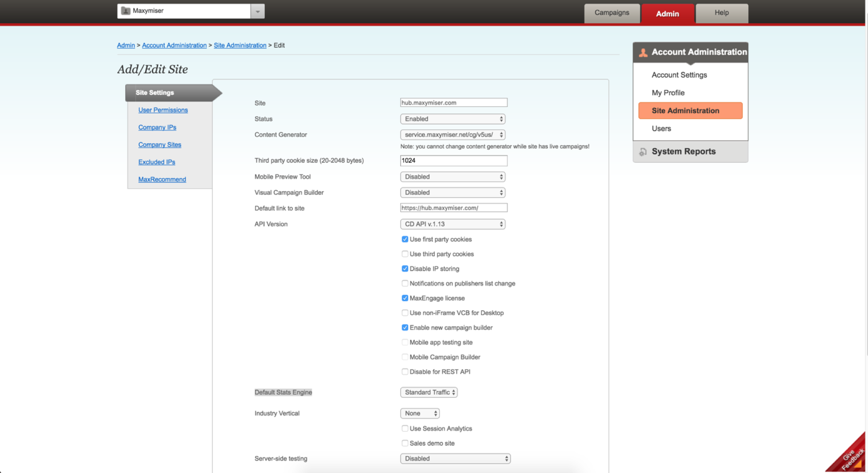Choose an API Version from dropdown

point(453,224)
